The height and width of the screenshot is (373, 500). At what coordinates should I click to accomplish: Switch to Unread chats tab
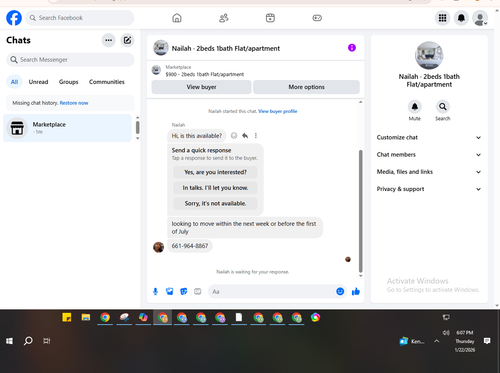tap(38, 82)
